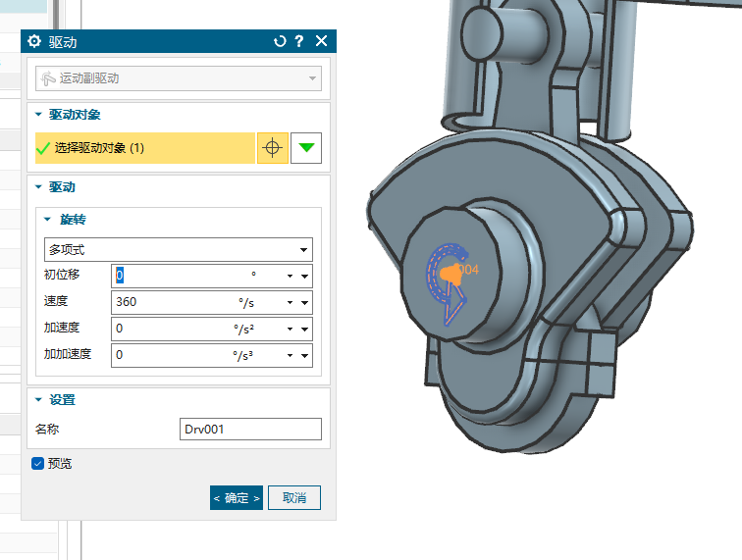Open help with the question mark icon
Screen dimensions: 742x560
(299, 41)
